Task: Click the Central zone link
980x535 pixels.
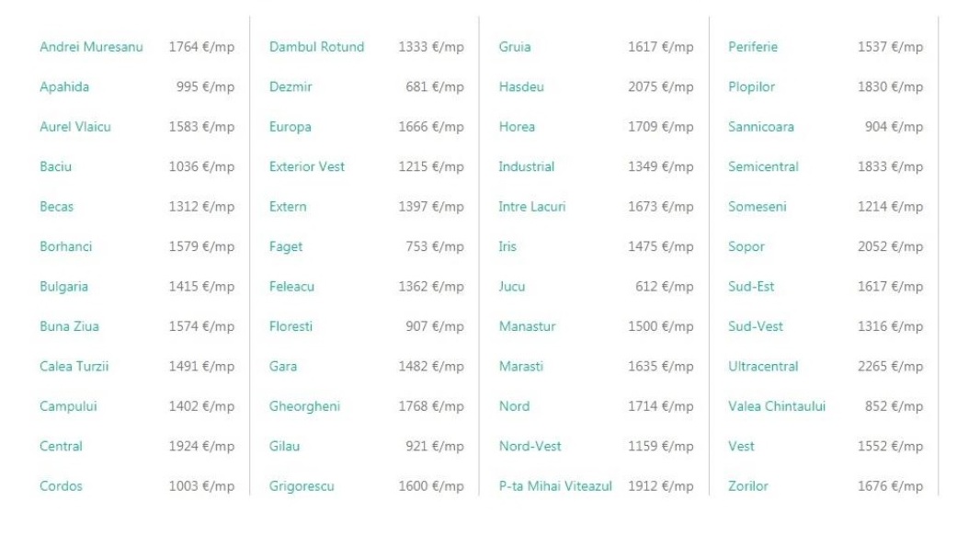Action: tap(61, 446)
